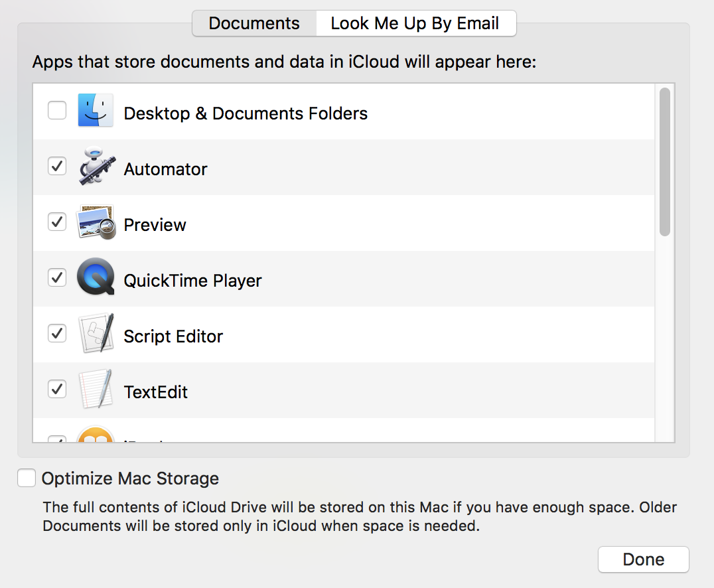This screenshot has width=714, height=588.
Task: Select the Desktop & Documents Folders label
Action: 246,113
